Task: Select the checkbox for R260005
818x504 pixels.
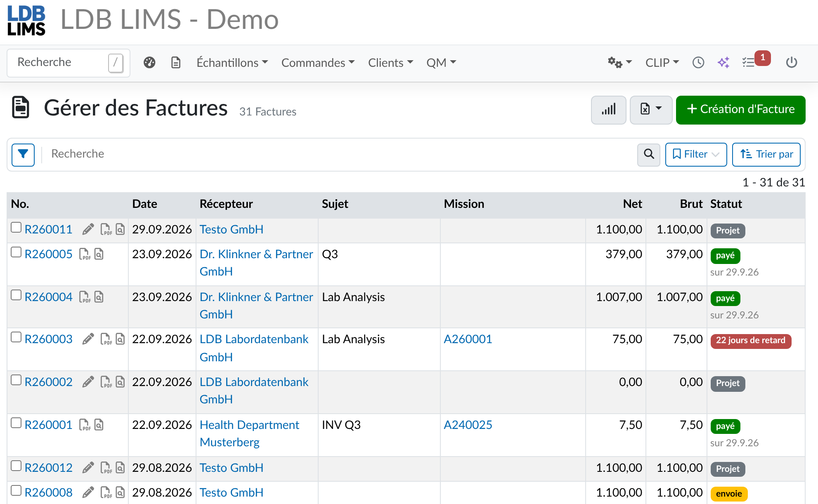Action: tap(16, 252)
